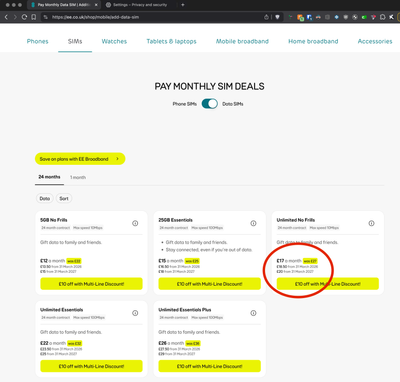Open the Data filter chip
The height and width of the screenshot is (382, 400).
point(45,199)
